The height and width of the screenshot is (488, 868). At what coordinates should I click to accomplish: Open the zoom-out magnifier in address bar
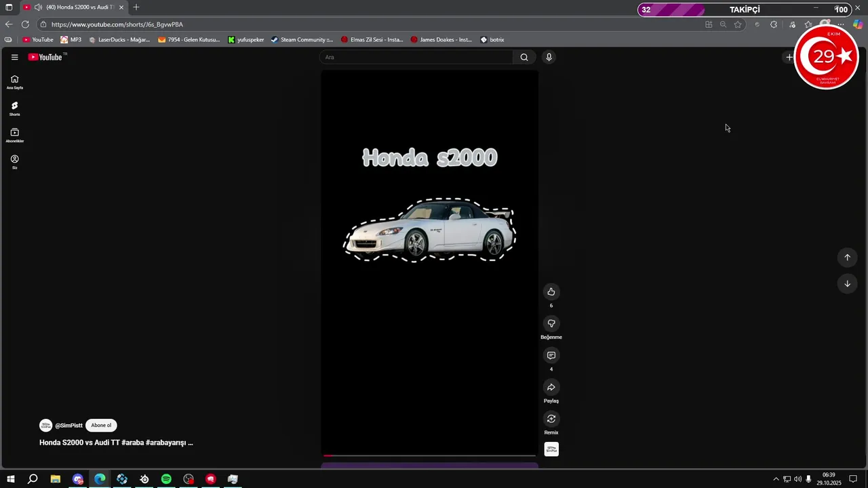tap(723, 24)
